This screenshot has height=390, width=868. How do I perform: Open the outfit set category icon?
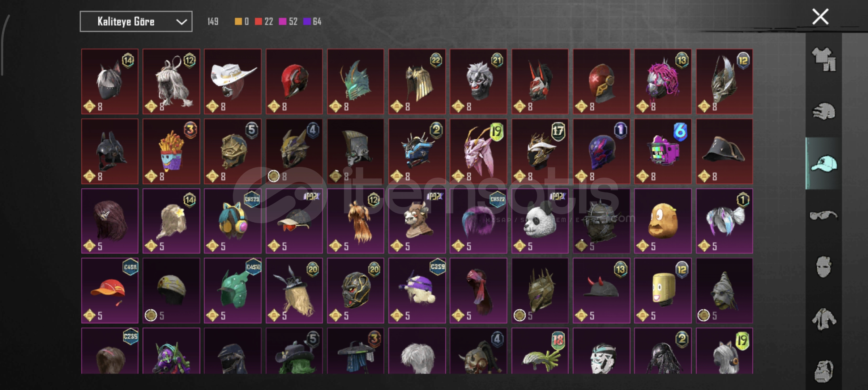pyautogui.click(x=824, y=59)
